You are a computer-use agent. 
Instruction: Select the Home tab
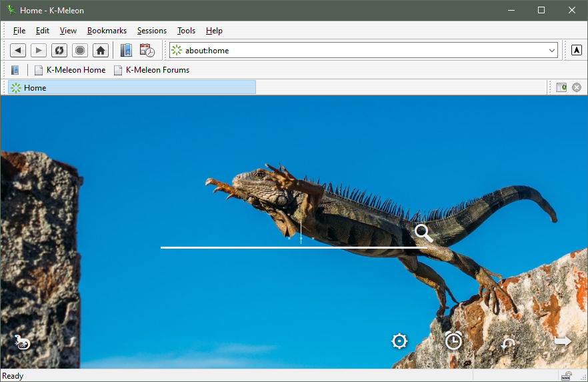click(x=131, y=87)
